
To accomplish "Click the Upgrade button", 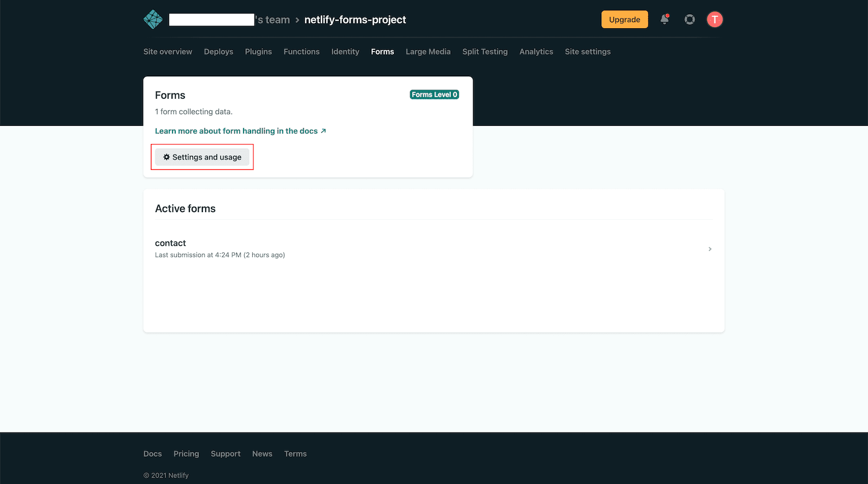I will pos(624,20).
